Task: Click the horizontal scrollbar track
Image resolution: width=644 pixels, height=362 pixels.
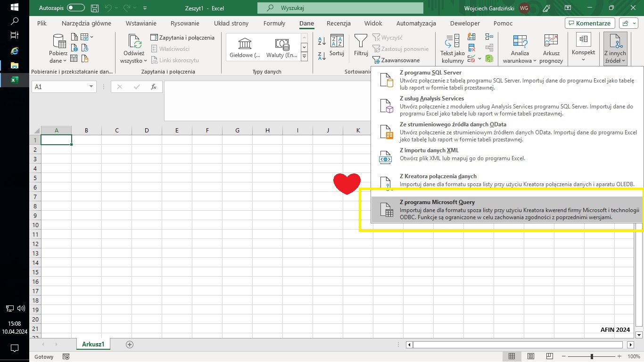Action: tap(518, 345)
